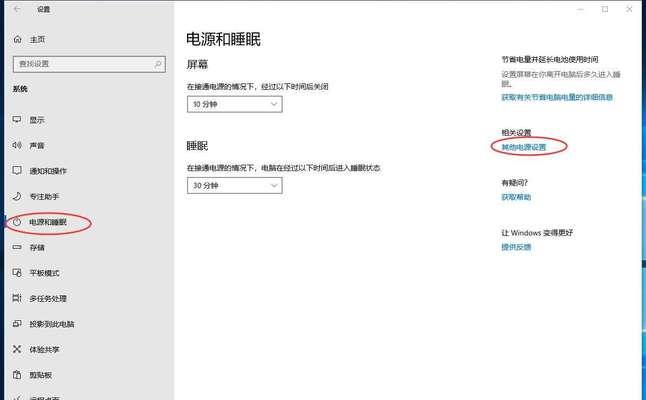646x400 pixels.
Task: Click the 查找设置 search field
Action: click(x=89, y=64)
